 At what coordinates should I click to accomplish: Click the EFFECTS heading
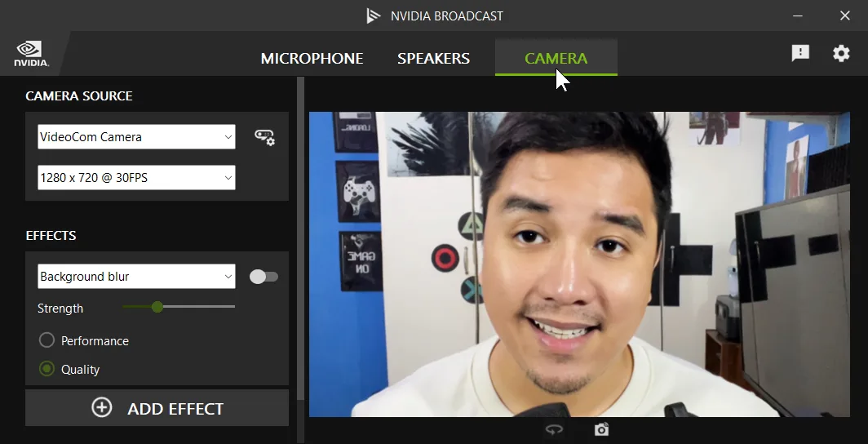pyautogui.click(x=51, y=235)
